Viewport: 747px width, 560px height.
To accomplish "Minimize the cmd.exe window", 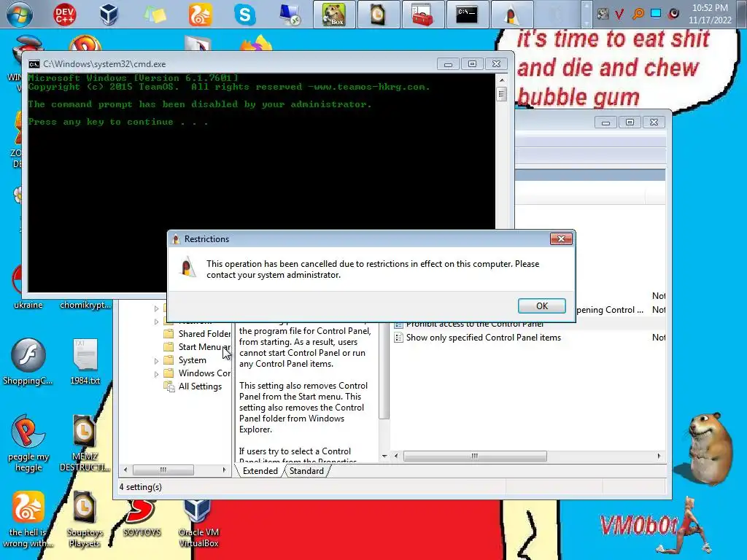I will [x=449, y=64].
